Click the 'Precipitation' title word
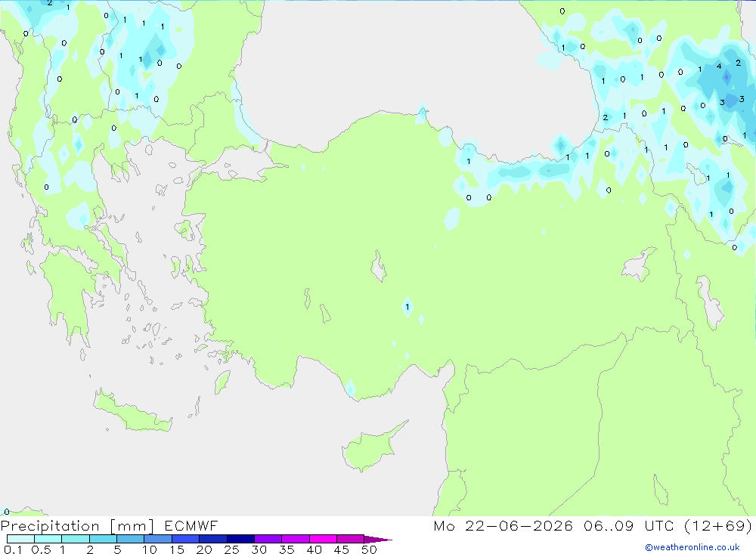The width and height of the screenshot is (756, 554). (x=50, y=526)
